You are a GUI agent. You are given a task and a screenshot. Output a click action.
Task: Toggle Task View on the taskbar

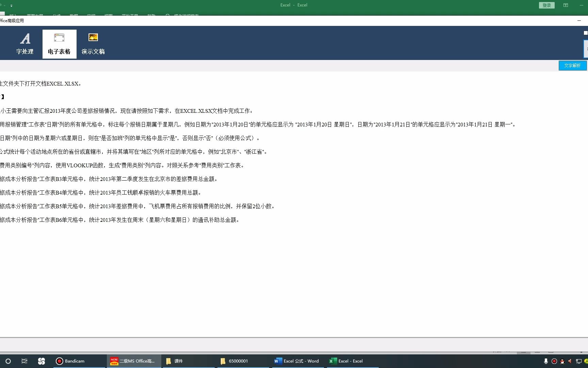point(24,361)
